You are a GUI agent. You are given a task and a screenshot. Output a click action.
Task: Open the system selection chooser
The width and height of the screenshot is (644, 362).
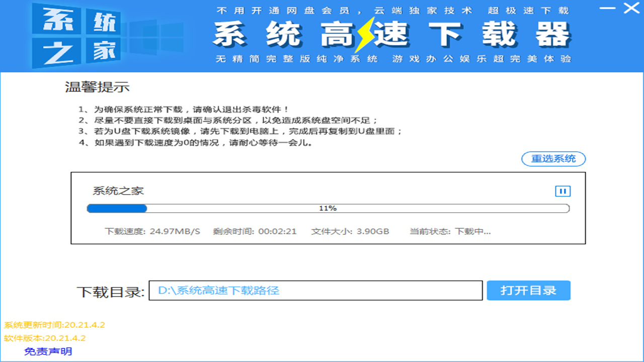pos(553,159)
